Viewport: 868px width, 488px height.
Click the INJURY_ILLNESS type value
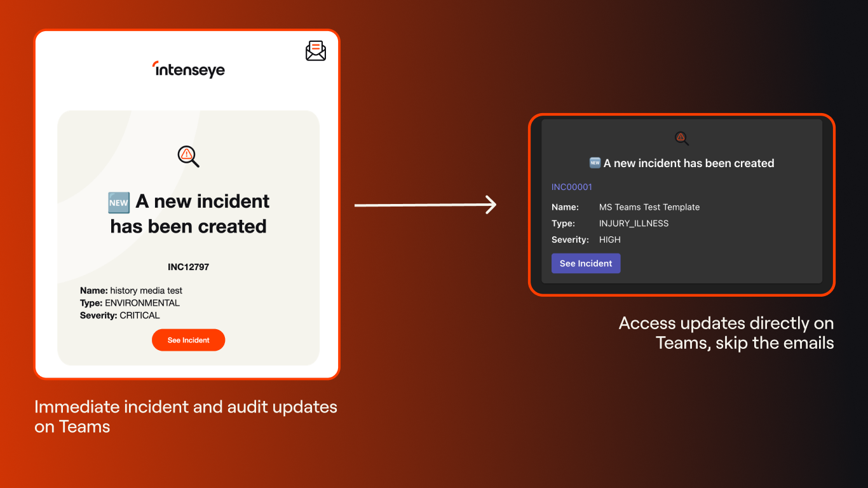coord(634,224)
